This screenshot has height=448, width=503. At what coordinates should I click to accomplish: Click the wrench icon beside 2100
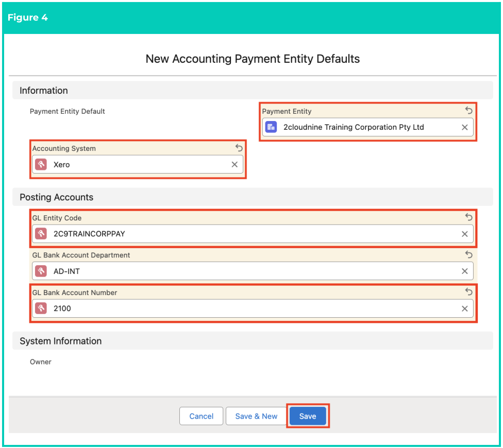[41, 308]
